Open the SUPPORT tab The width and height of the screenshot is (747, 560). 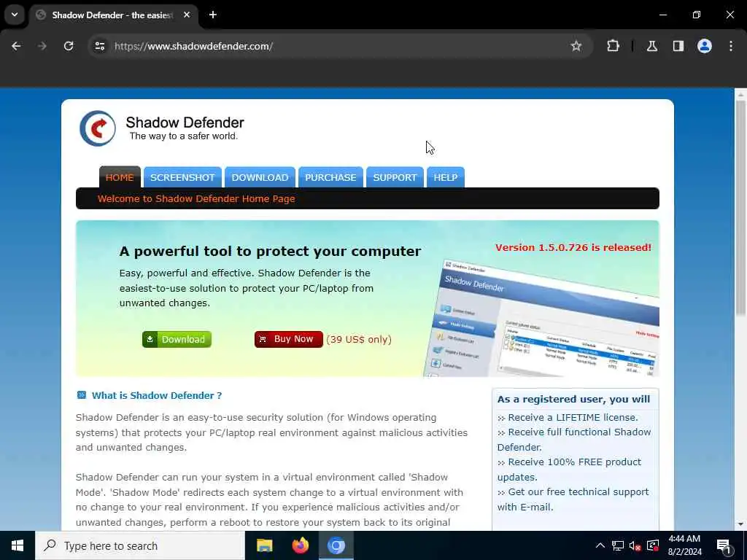pyautogui.click(x=395, y=178)
